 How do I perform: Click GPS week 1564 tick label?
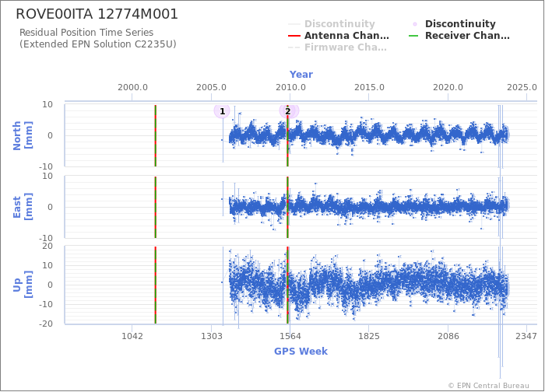click(x=290, y=336)
